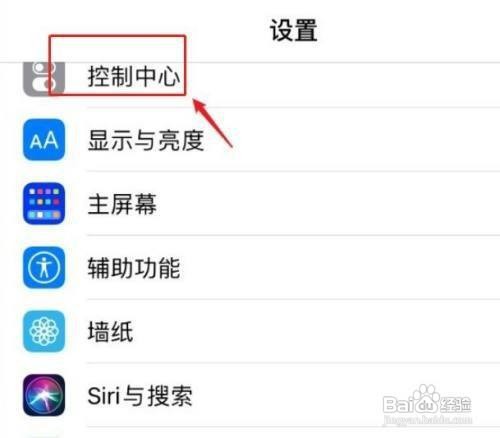Tap the Wallpaper flower icon
This screenshot has height=438, width=500.
(44, 331)
